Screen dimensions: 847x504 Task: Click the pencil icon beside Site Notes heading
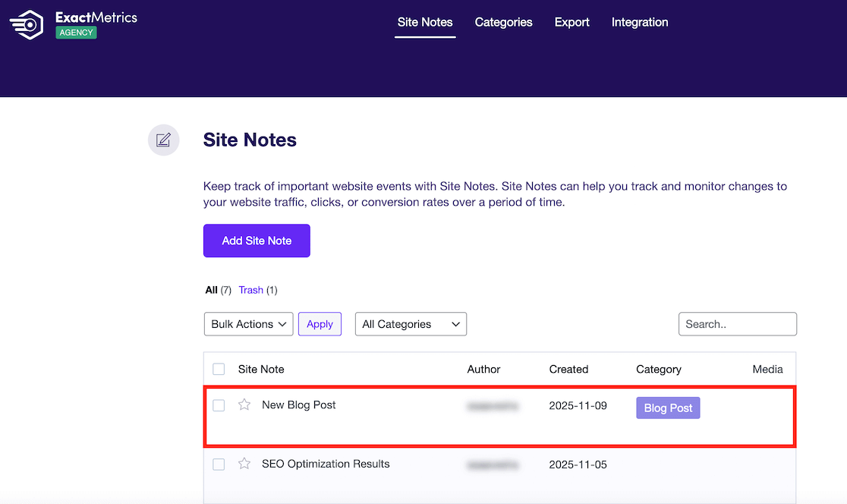(163, 140)
